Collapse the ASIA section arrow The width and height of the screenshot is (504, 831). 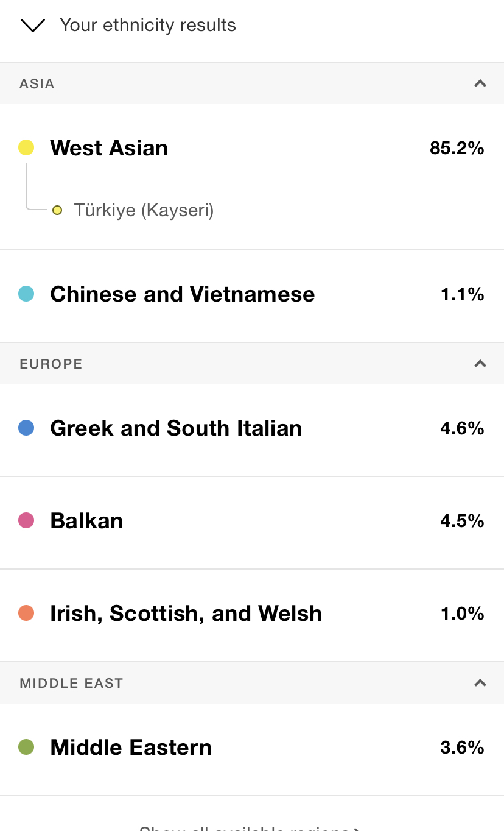coord(480,83)
